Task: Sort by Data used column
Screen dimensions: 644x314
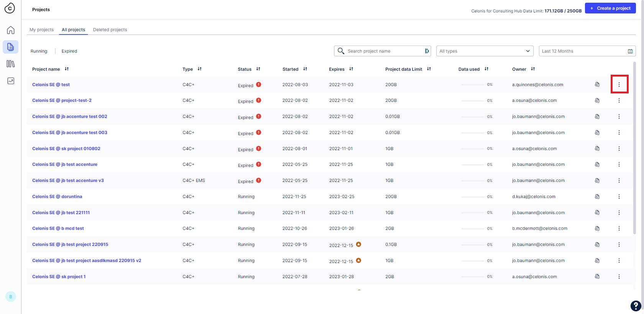Action: click(486, 69)
